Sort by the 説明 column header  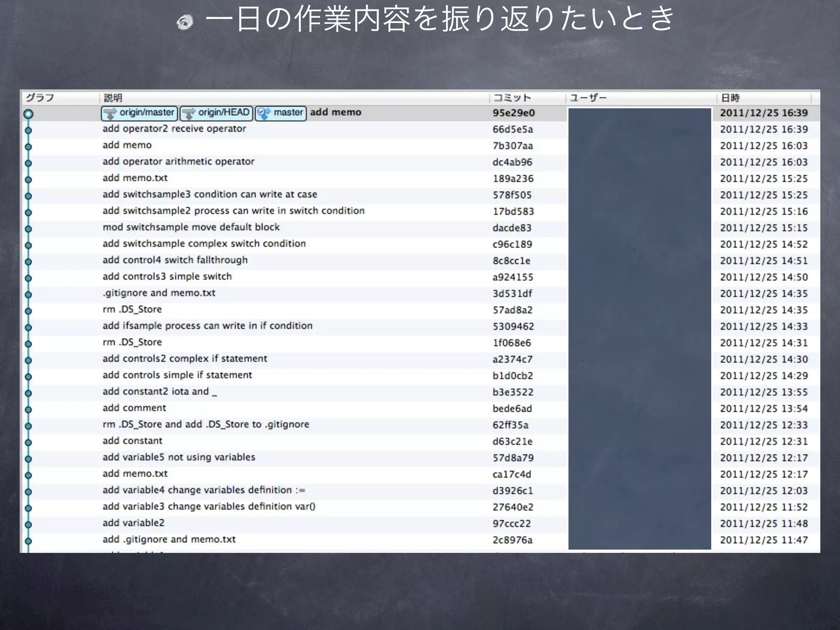(x=113, y=98)
